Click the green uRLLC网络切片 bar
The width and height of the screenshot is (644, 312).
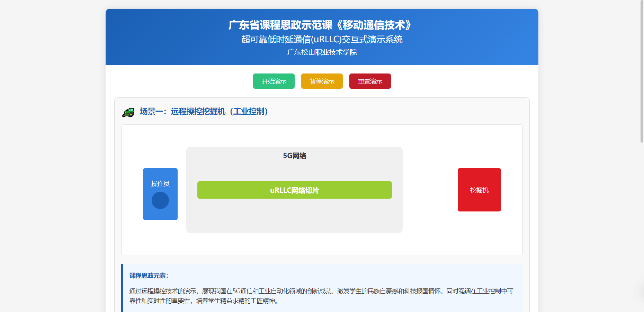click(294, 190)
